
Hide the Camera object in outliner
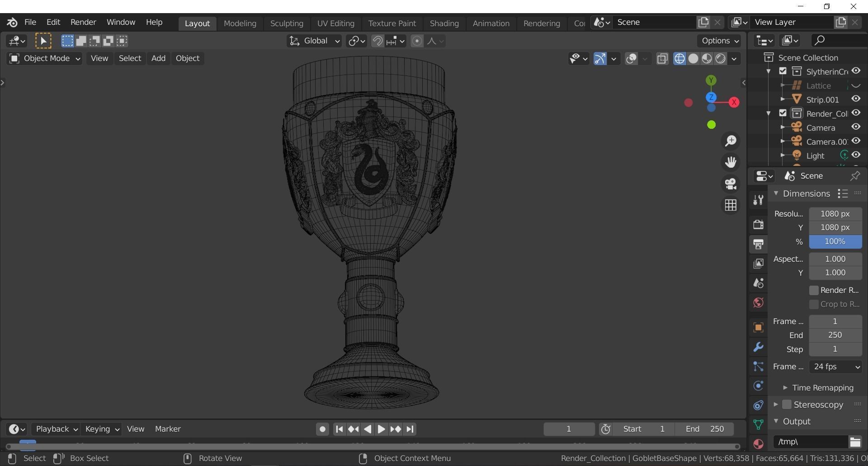856,127
